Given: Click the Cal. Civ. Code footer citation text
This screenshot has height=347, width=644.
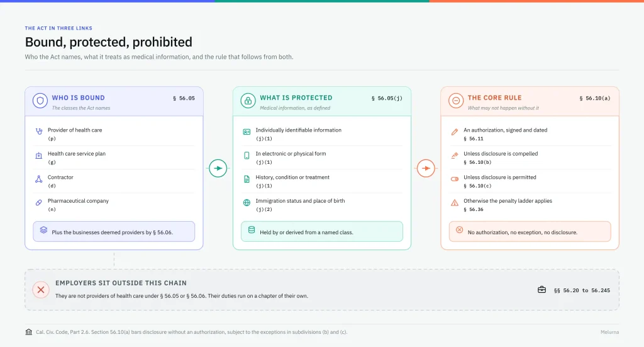Looking at the screenshot, I should [x=191, y=332].
